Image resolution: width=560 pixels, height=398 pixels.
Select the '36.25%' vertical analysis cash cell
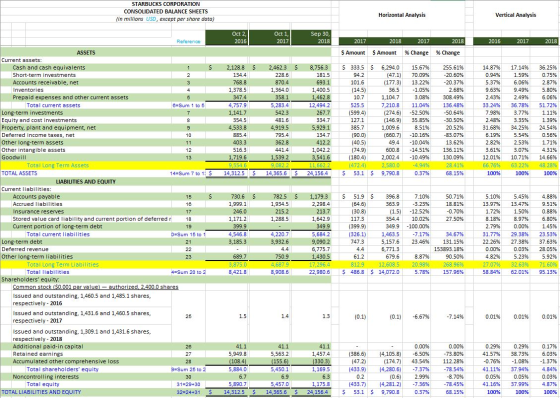click(548, 68)
